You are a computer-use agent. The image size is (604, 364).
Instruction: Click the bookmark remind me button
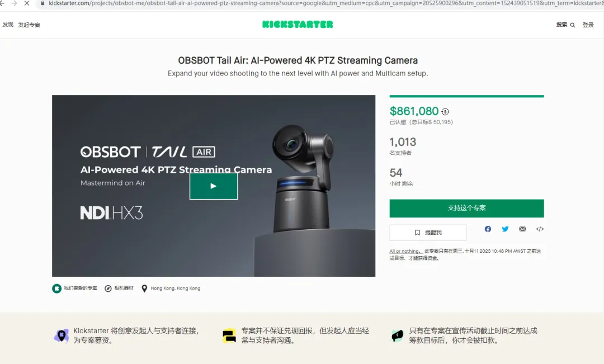pos(428,233)
